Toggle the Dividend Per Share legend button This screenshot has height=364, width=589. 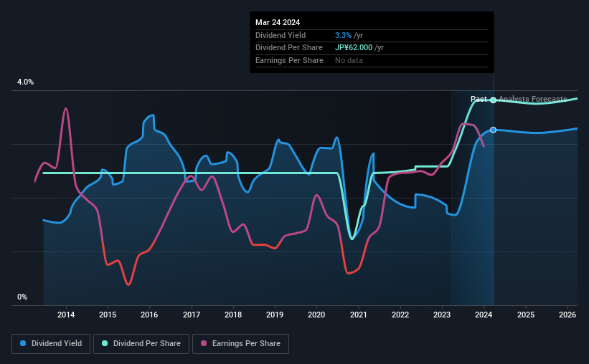click(141, 344)
